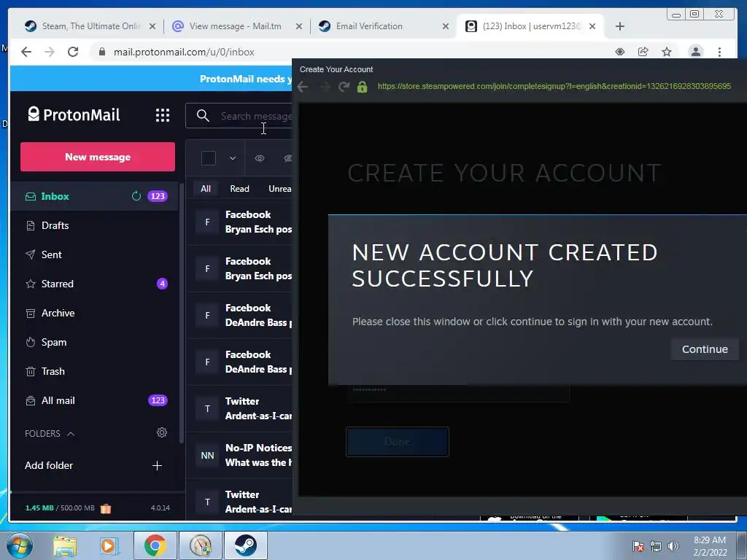
Task: Click the reload icon in Steam window
Action: (344, 87)
